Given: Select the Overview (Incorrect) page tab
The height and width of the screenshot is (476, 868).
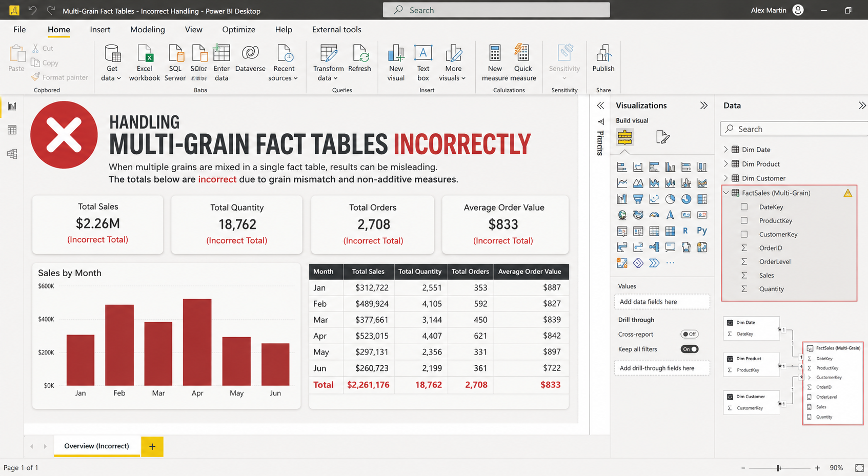Looking at the screenshot, I should click(x=97, y=446).
